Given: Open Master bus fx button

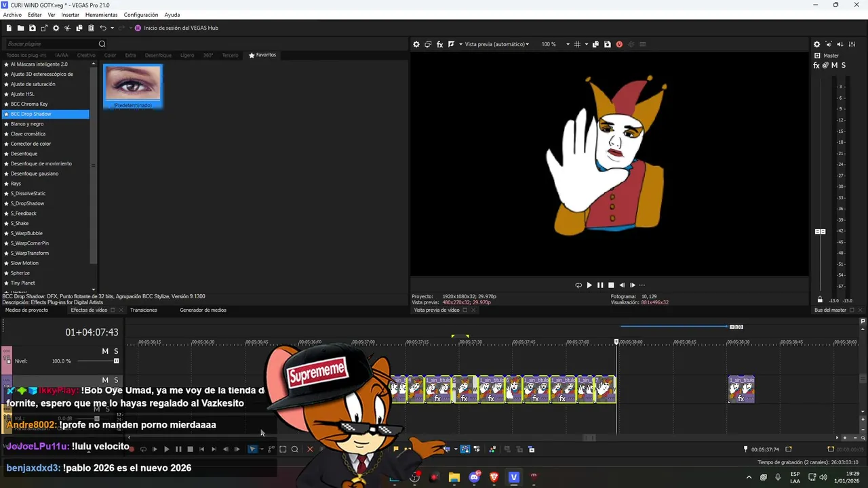Looking at the screenshot, I should (x=816, y=65).
